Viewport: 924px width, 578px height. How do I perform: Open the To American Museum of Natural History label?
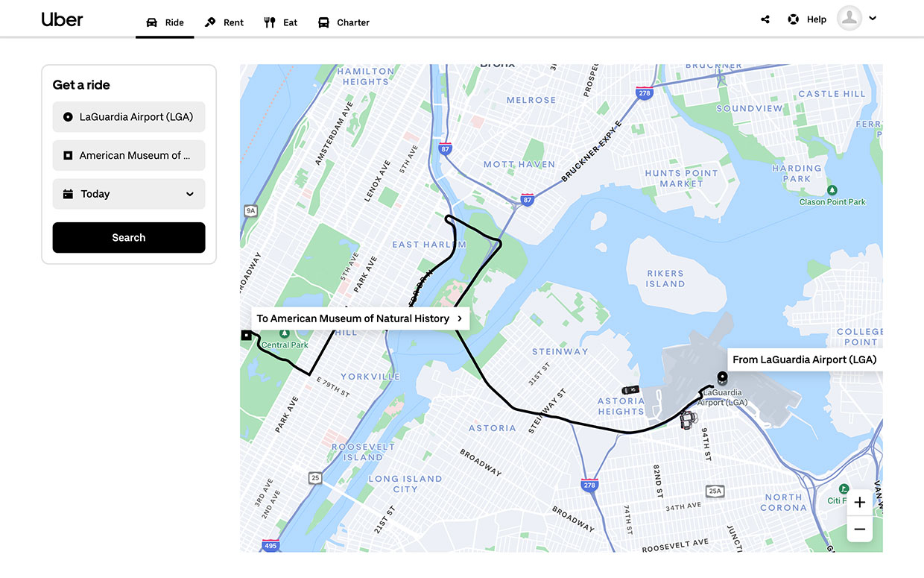pyautogui.click(x=360, y=318)
